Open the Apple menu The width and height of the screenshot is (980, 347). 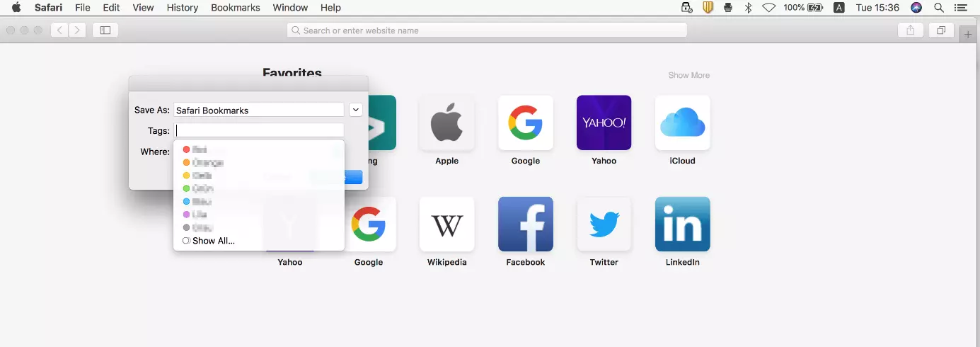pyautogui.click(x=16, y=8)
